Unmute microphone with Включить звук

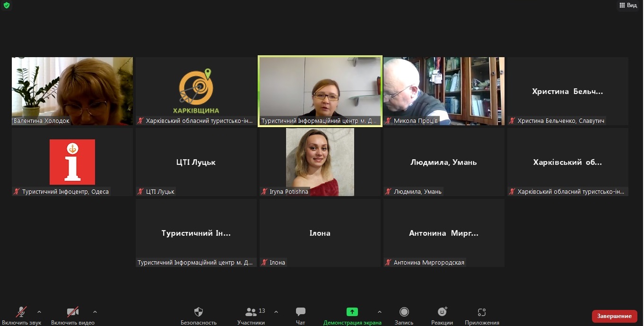[21, 315]
